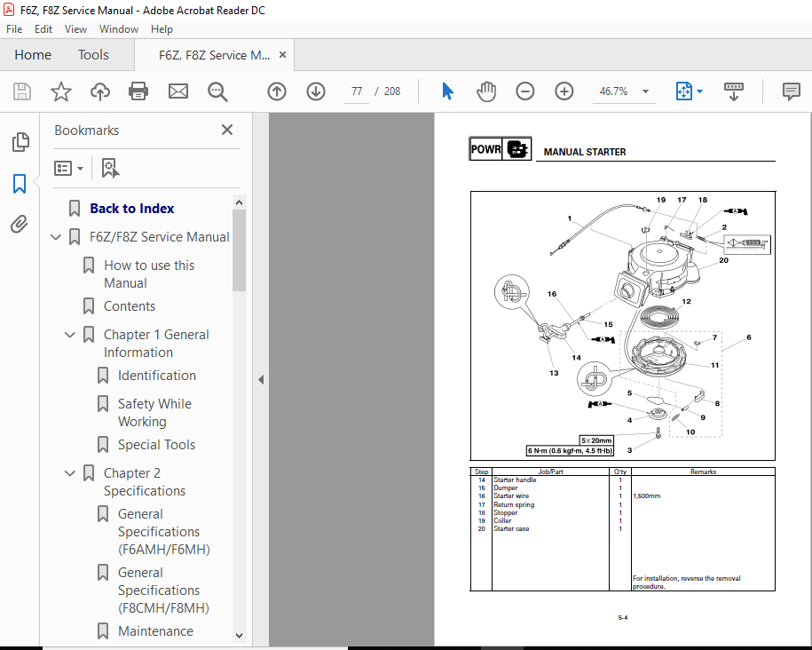This screenshot has width=812, height=650.
Task: Click the MANUAL STARTER page heading
Action: [x=585, y=152]
